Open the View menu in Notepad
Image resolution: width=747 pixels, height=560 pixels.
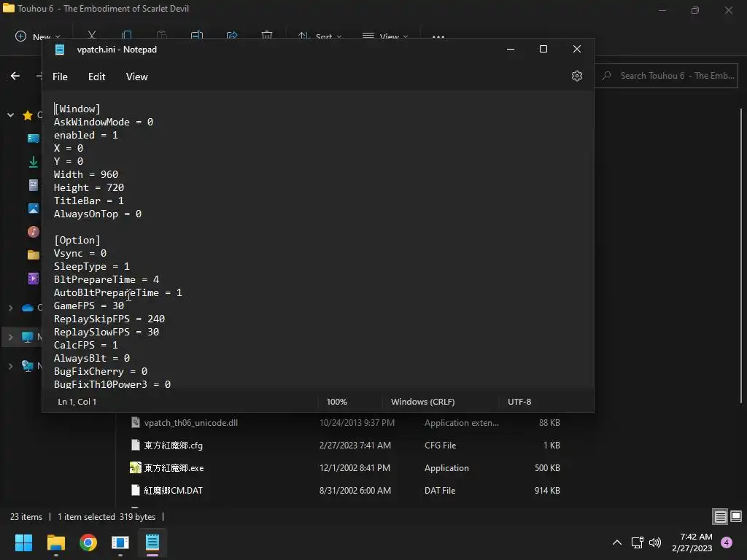tap(136, 77)
